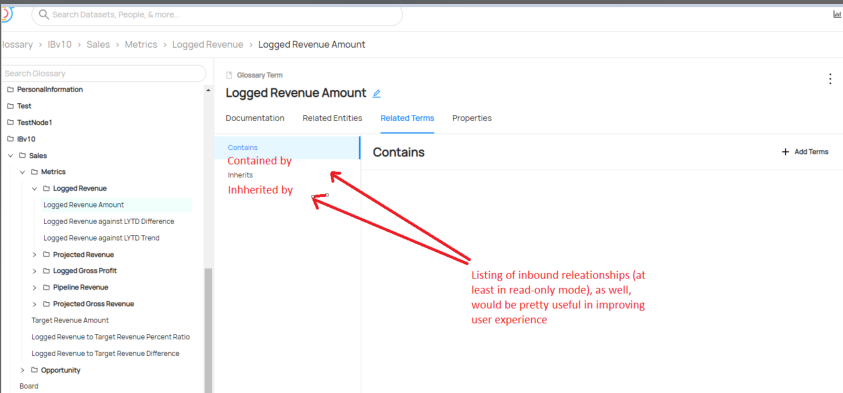Select Contains in the relationship list
The image size is (843, 393).
(287, 147)
